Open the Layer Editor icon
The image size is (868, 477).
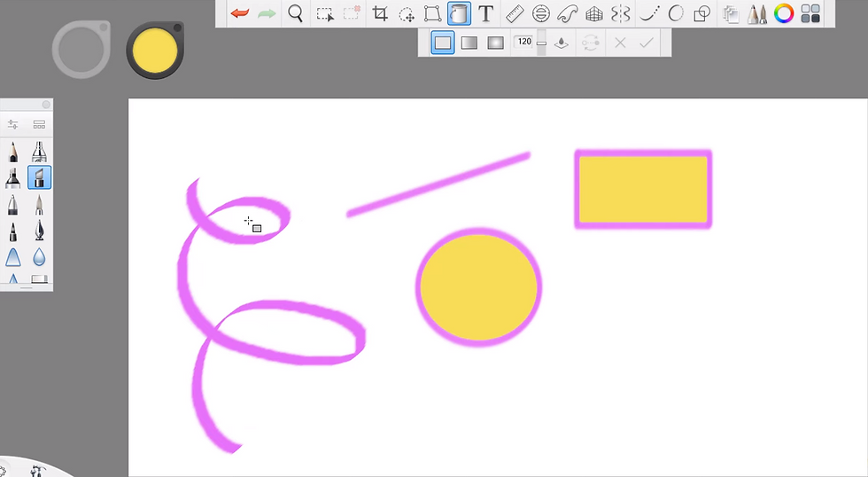coord(732,13)
